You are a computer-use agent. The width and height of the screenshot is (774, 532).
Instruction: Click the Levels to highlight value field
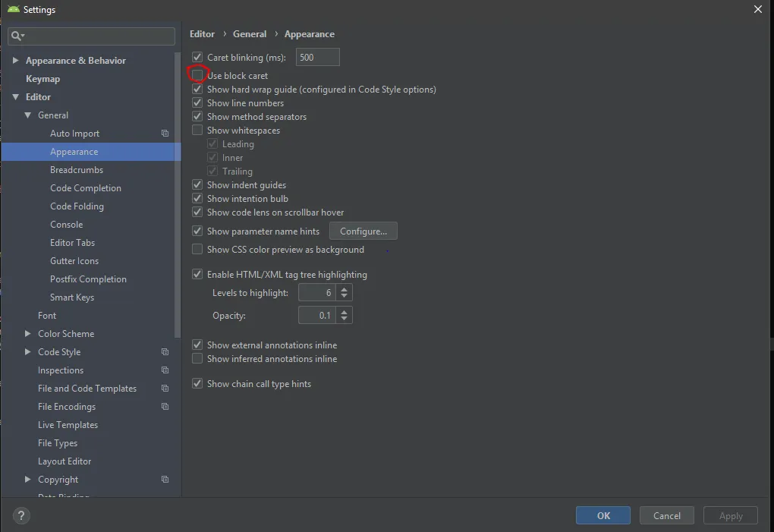[317, 293]
